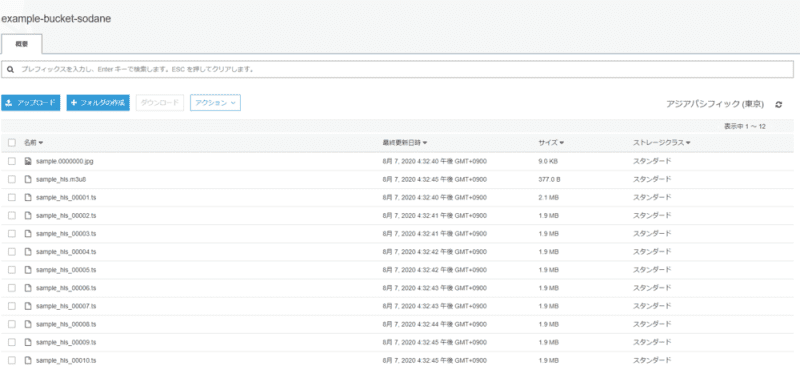The width and height of the screenshot is (800, 378).
Task: Tick the checkbox for sample_hls_00003.ts
Action: (x=12, y=234)
